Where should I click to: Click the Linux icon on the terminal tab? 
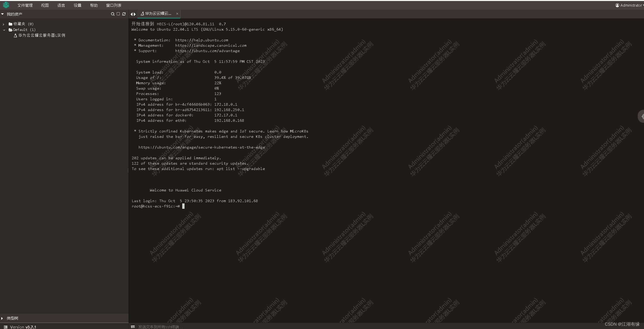click(142, 14)
